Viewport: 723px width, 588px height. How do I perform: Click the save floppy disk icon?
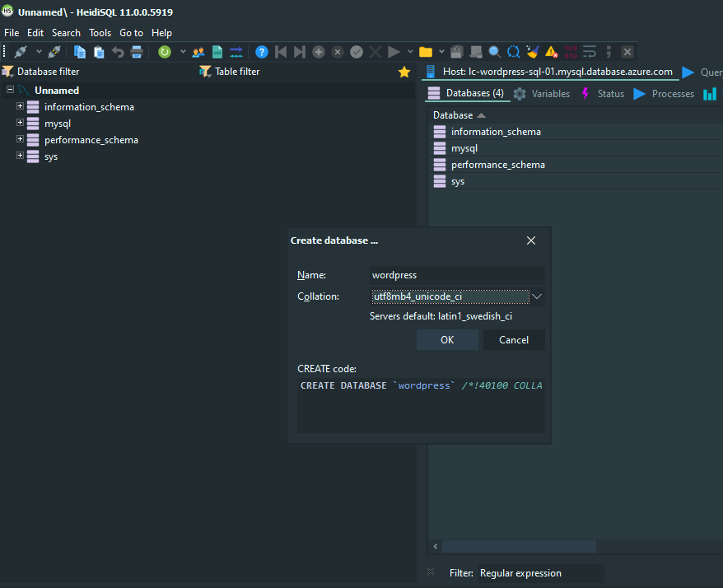456,52
